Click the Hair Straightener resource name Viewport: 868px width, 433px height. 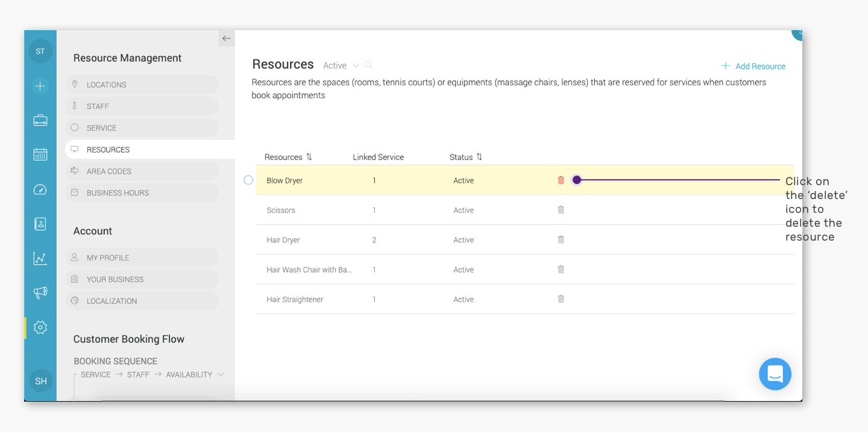[x=295, y=300]
